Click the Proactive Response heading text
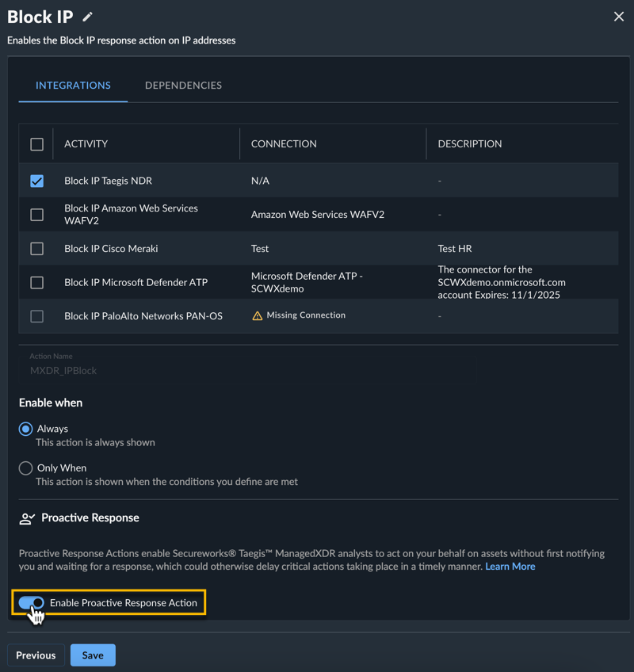The width and height of the screenshot is (634, 672). click(90, 517)
